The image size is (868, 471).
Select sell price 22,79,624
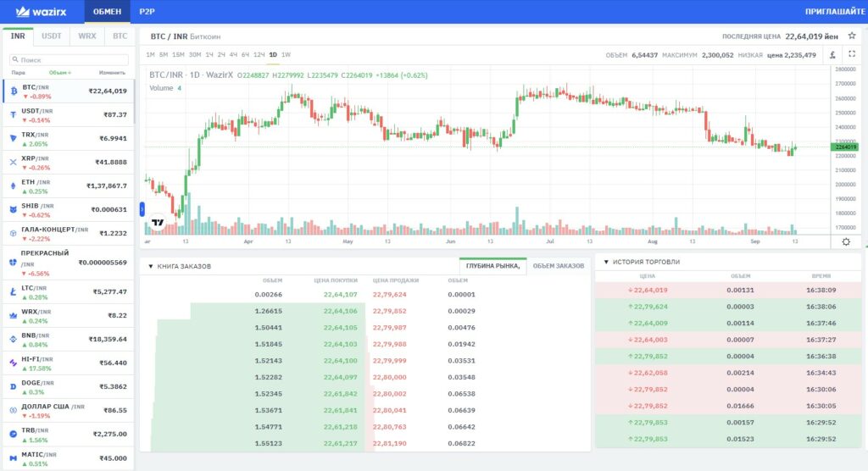[x=389, y=295]
